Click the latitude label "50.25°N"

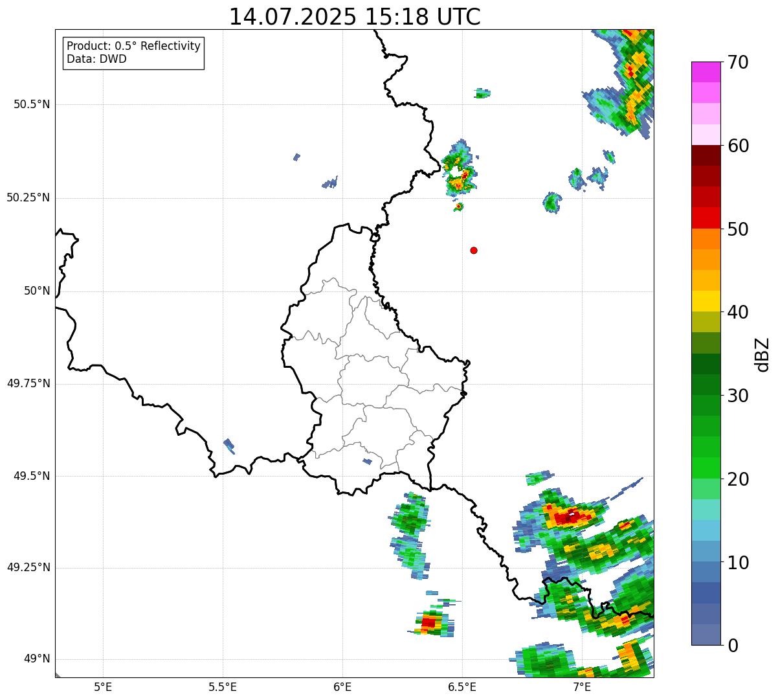click(28, 198)
